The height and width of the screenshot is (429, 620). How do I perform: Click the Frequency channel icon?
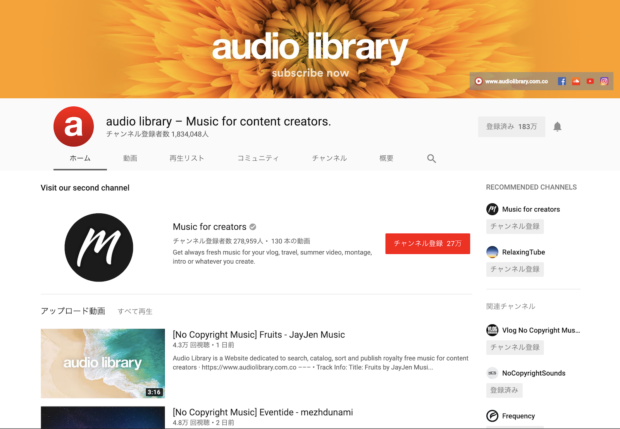492,416
